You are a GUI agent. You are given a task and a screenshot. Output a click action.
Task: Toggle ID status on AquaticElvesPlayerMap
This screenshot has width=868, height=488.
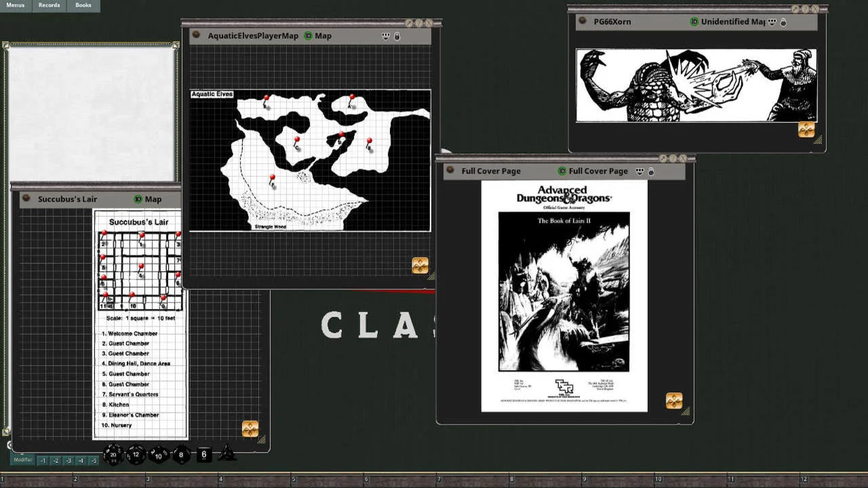click(309, 36)
